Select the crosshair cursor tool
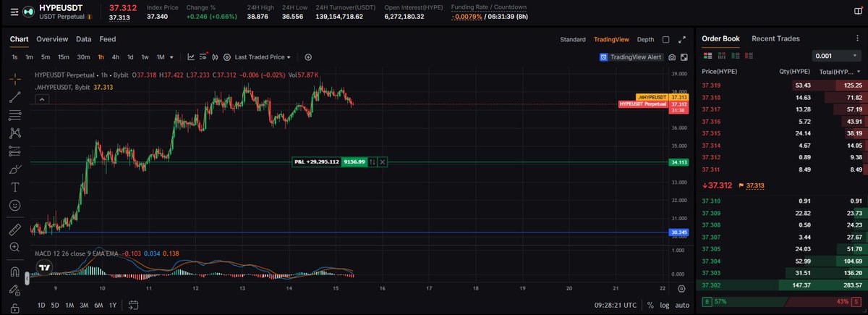Screen dimensions: 868x315 click(x=14, y=77)
